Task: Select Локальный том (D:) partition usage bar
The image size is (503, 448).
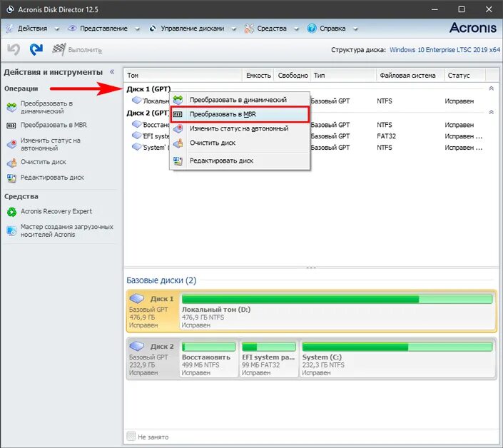Action: tap(337, 299)
